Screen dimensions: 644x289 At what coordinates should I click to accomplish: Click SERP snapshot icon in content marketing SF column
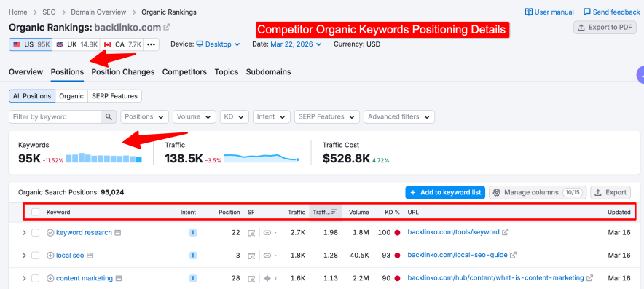[x=251, y=278]
